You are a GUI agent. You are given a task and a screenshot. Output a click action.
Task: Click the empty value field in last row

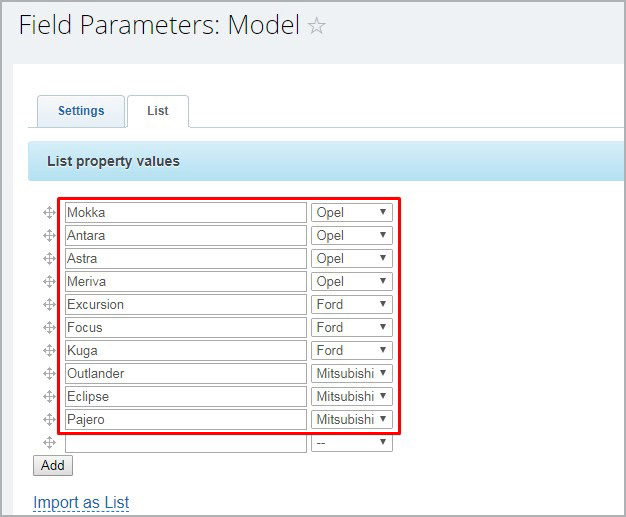tap(186, 443)
